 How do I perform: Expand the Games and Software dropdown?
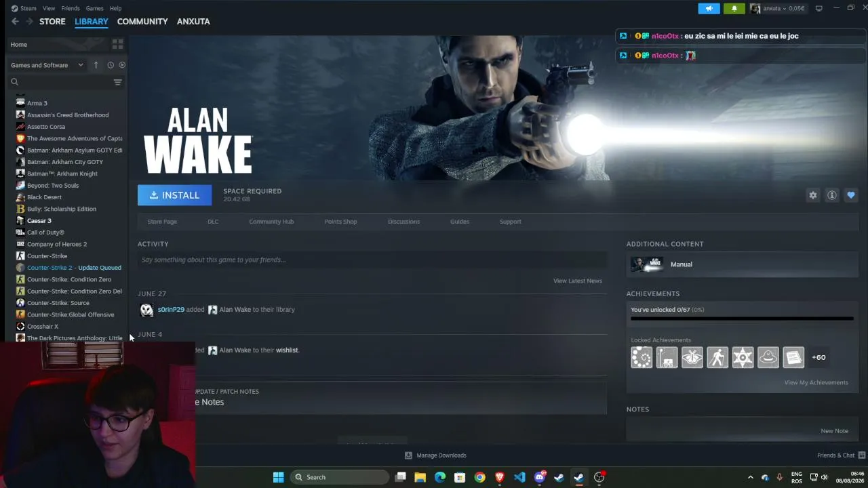click(47, 65)
